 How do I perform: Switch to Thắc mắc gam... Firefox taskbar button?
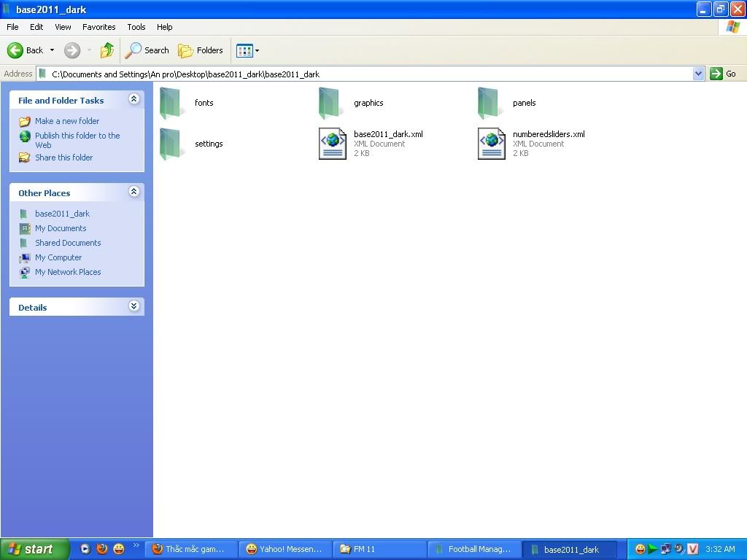click(190, 550)
